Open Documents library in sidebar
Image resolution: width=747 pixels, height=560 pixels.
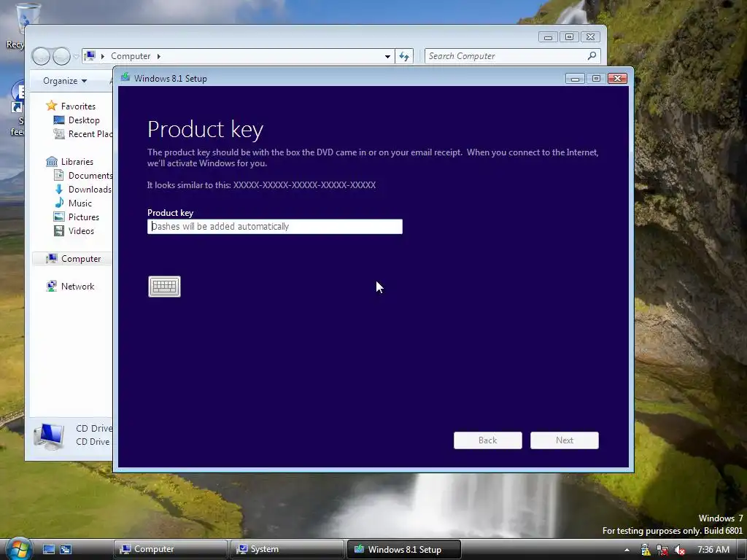(x=90, y=175)
